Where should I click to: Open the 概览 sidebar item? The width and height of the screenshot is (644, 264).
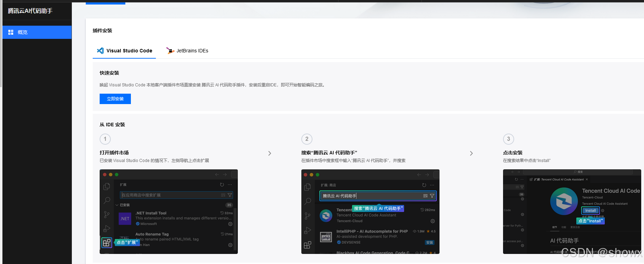pyautogui.click(x=37, y=32)
